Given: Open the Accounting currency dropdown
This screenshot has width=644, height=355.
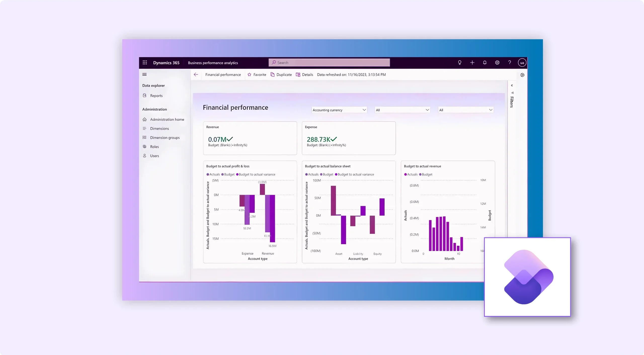Looking at the screenshot, I should [339, 110].
